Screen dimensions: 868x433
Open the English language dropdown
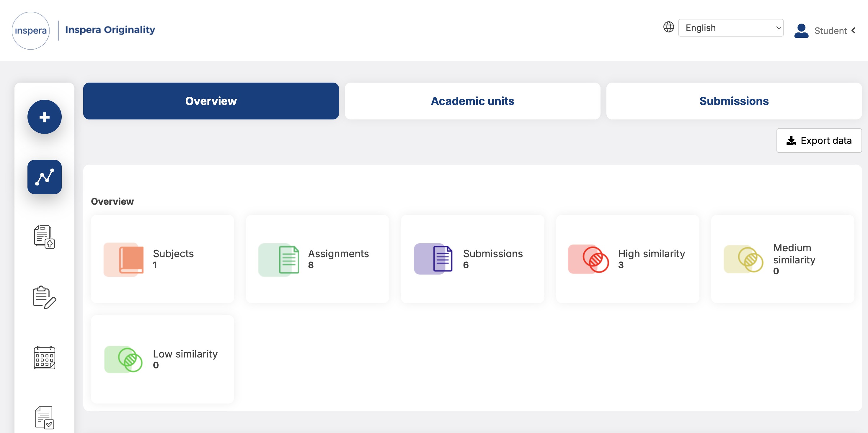[x=730, y=28]
